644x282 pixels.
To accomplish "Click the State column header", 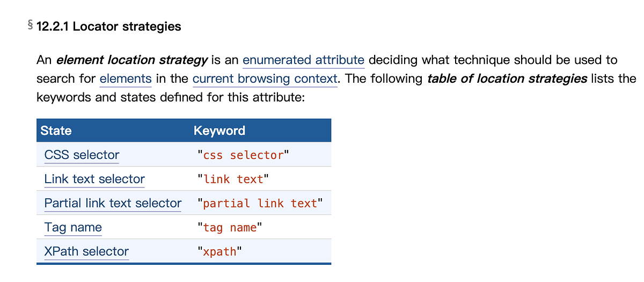I will point(56,131).
